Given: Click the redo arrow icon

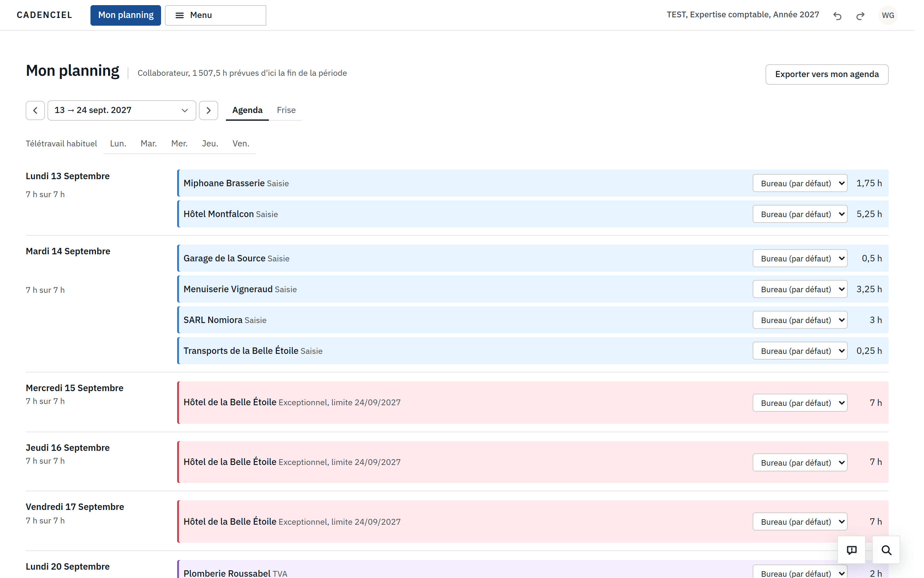Looking at the screenshot, I should 860,16.
